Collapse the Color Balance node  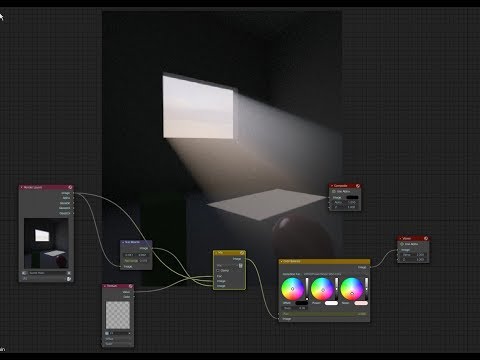tap(282, 261)
